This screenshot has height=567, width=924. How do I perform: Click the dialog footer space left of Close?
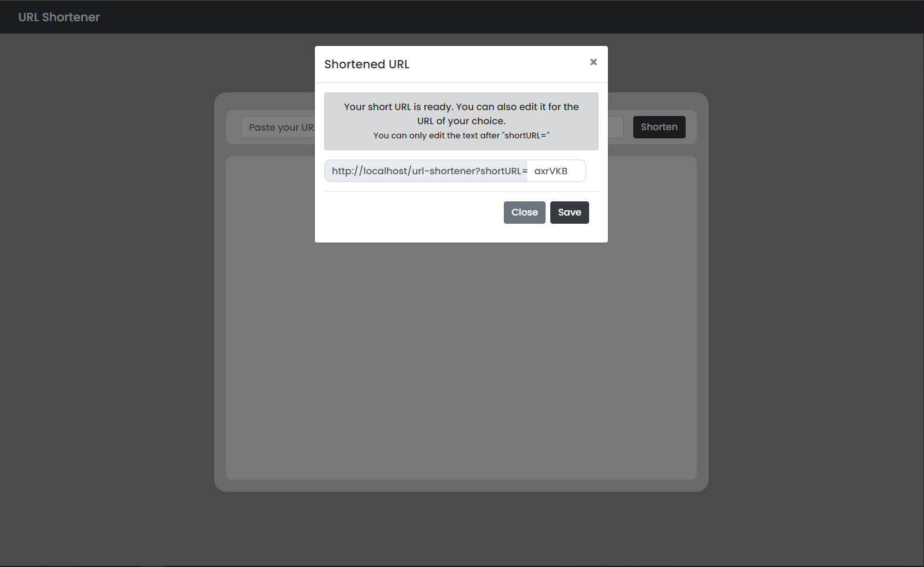point(412,213)
